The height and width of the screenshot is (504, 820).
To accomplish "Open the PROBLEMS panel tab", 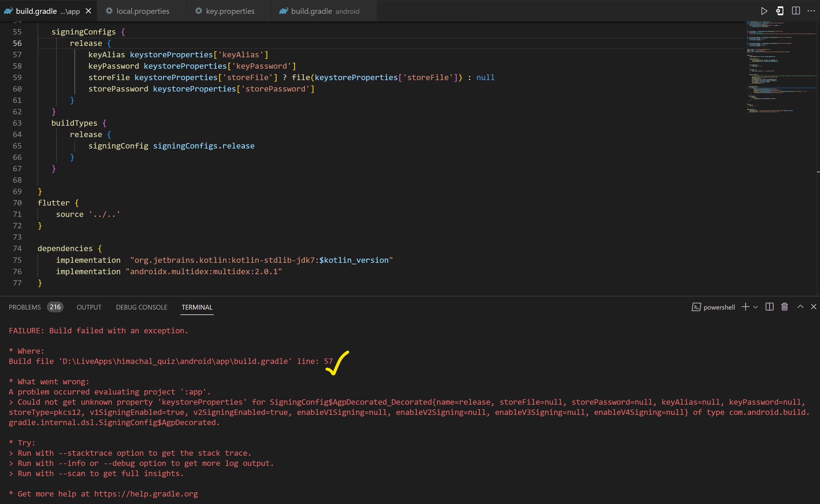I will point(25,307).
